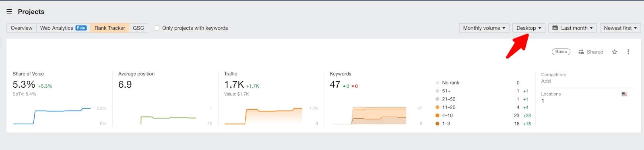This screenshot has width=644, height=150.
Task: Click the Shared label
Action: [x=595, y=52]
